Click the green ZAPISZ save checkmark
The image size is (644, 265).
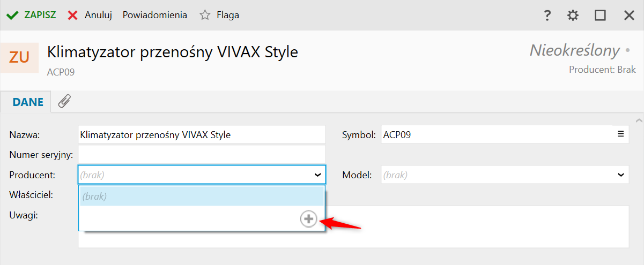[x=12, y=15]
